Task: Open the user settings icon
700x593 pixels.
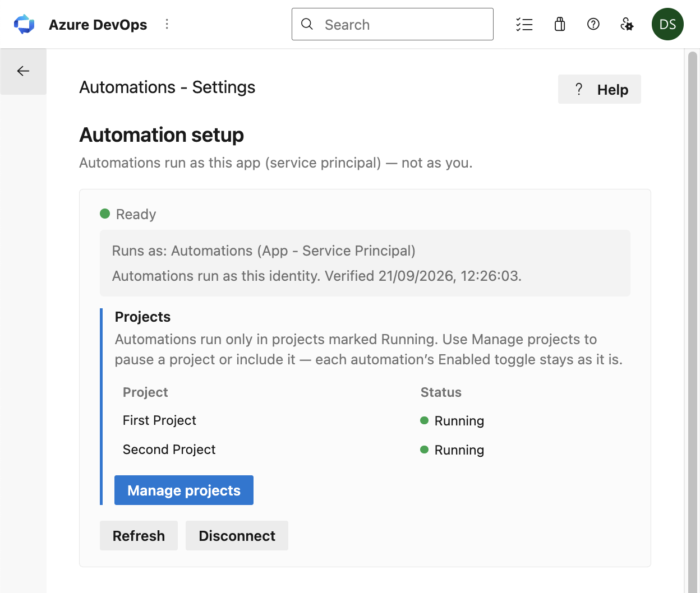Action: [x=627, y=24]
